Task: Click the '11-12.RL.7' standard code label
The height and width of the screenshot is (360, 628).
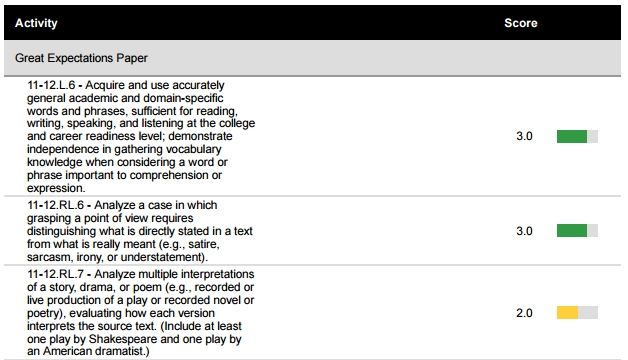Action: (x=55, y=274)
